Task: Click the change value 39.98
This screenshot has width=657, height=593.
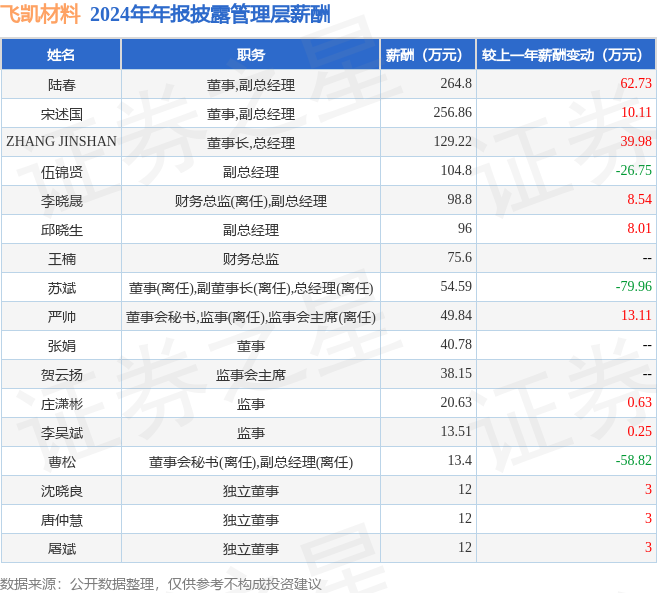Action: (636, 141)
